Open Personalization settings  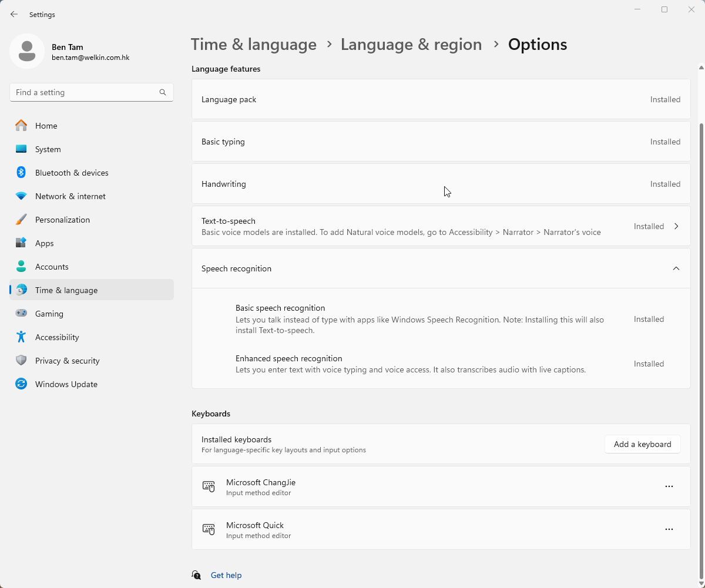click(92, 220)
